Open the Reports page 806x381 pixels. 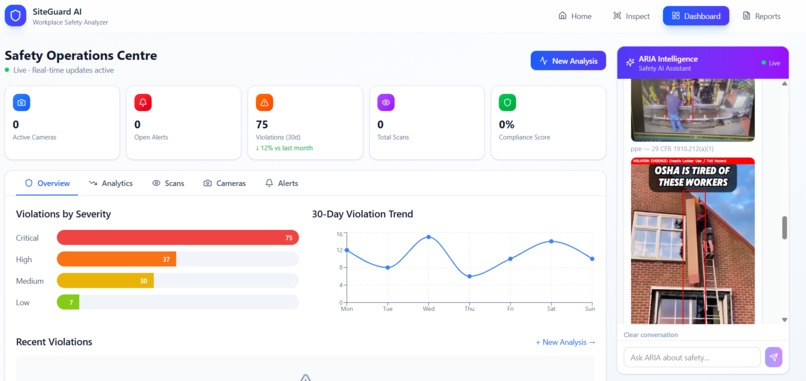761,16
